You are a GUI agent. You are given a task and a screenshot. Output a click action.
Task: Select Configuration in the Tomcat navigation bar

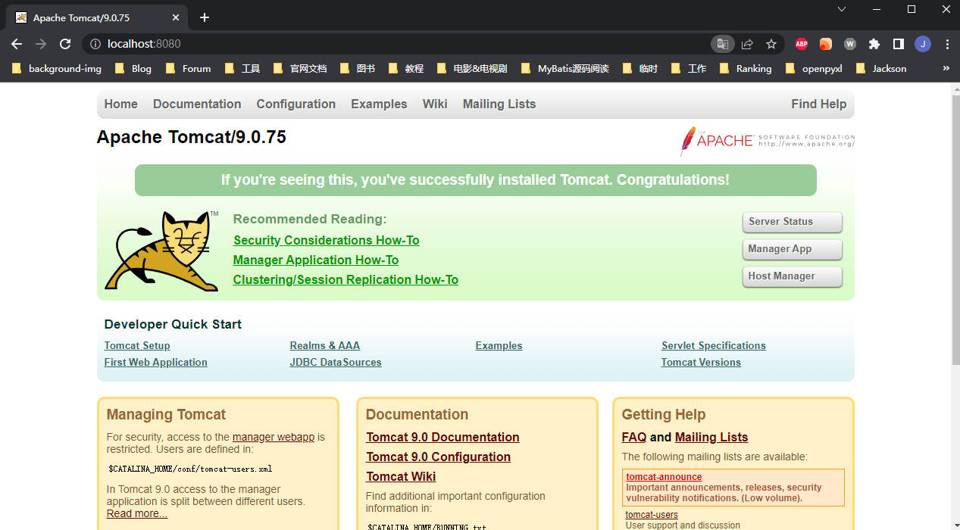pyautogui.click(x=296, y=104)
